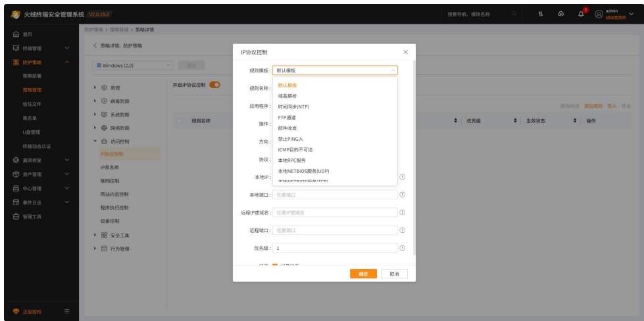Click the admin user avatar icon
The image size is (644, 321).
click(x=599, y=14)
